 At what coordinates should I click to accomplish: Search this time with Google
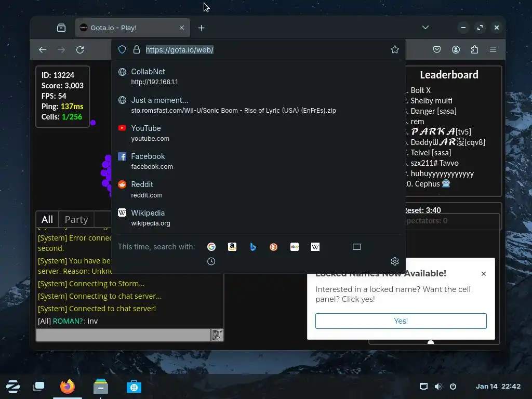coord(211,247)
